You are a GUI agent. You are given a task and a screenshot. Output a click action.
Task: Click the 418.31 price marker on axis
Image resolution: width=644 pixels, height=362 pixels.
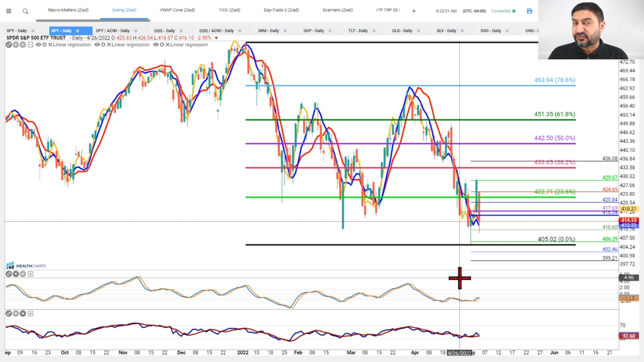point(629,209)
